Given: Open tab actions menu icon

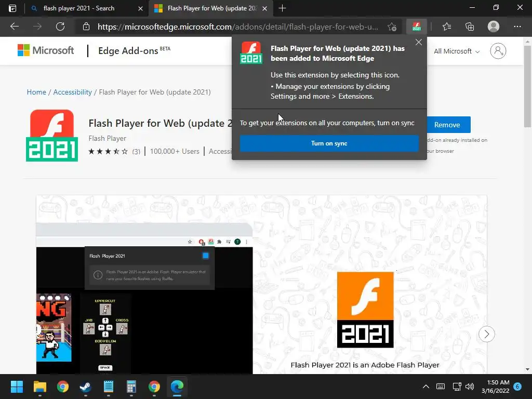Looking at the screenshot, I should click(x=12, y=8).
